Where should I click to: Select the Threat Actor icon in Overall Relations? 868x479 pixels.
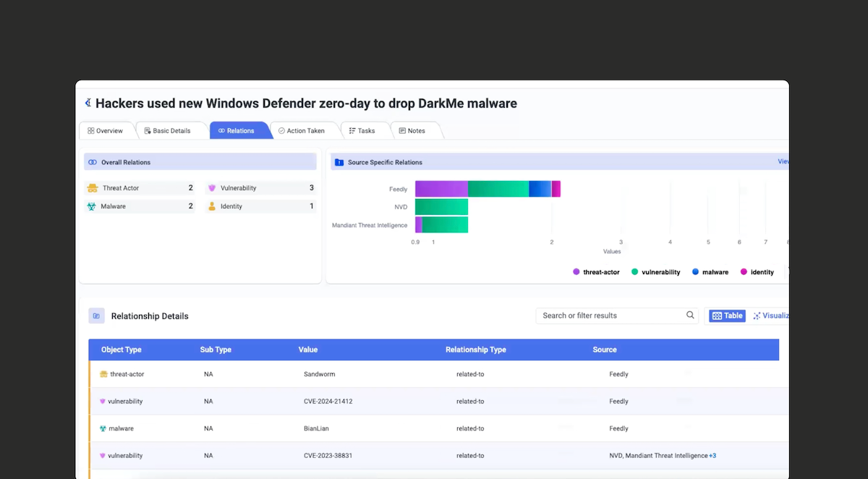[x=92, y=187]
